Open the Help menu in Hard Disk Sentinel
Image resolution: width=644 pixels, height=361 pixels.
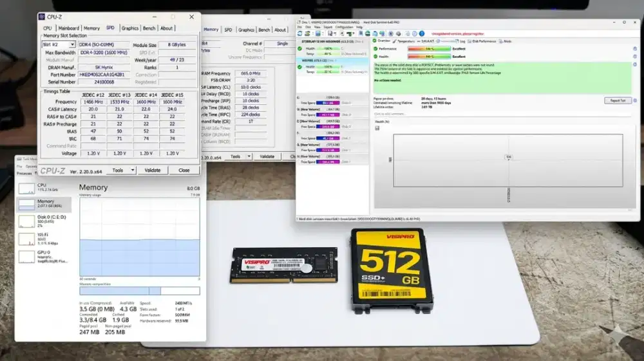point(359,28)
